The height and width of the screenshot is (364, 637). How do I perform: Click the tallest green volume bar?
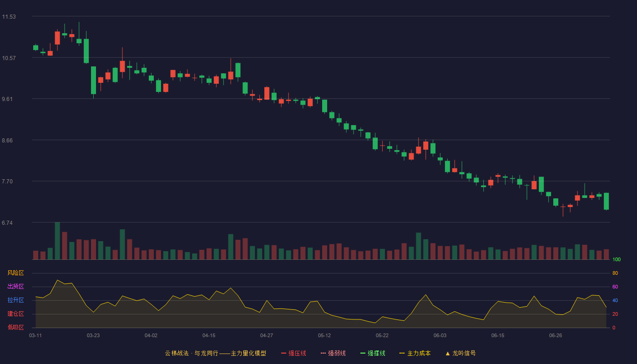[x=57, y=241]
